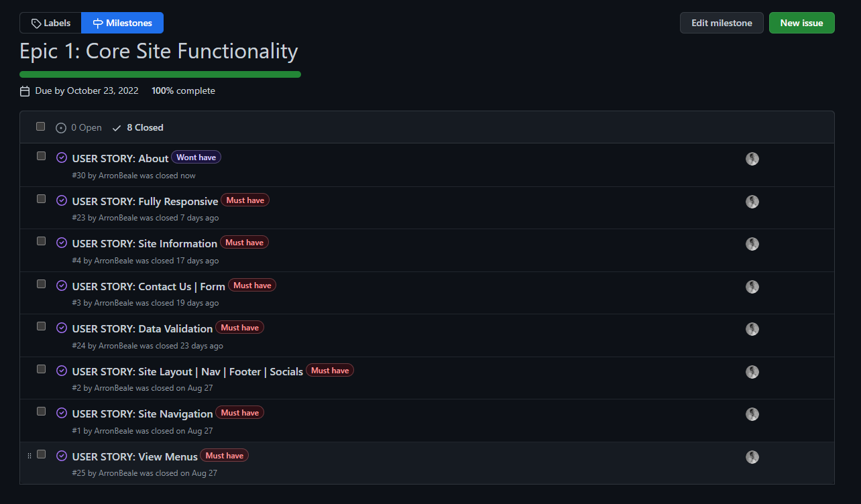This screenshot has height=504, width=861.
Task: Select the Data Validation issue checkbox
Action: tap(41, 326)
